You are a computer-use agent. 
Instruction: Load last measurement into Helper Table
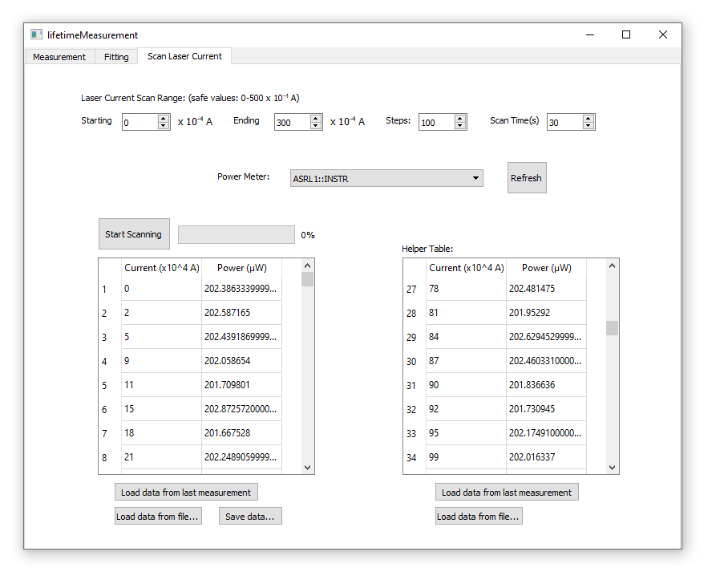[507, 492]
